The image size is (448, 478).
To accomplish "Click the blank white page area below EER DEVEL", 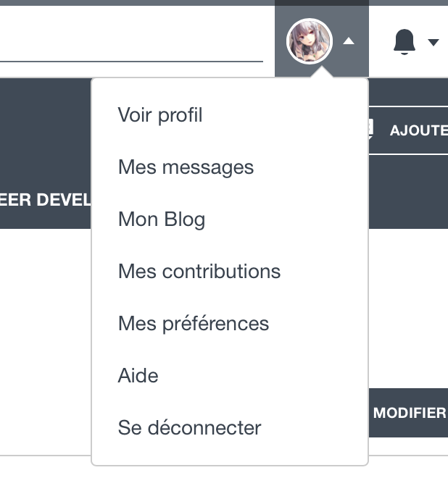I will pos(45,326).
